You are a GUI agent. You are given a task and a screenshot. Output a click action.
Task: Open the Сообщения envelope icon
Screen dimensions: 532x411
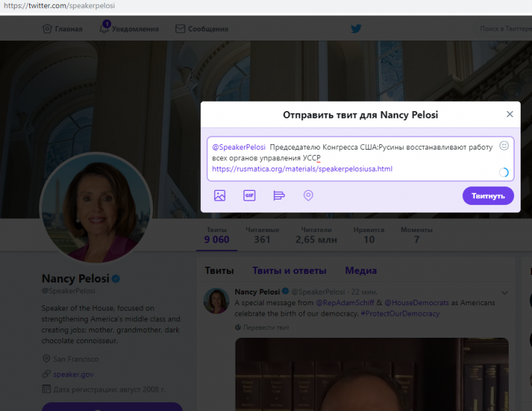(x=180, y=29)
